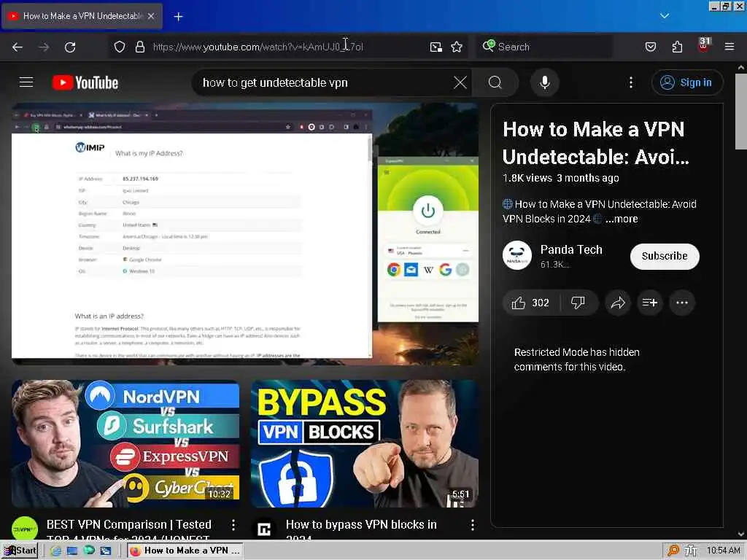This screenshot has height=560, width=747.
Task: Launch Internet Explorer from the quick launch
Action: 55,551
